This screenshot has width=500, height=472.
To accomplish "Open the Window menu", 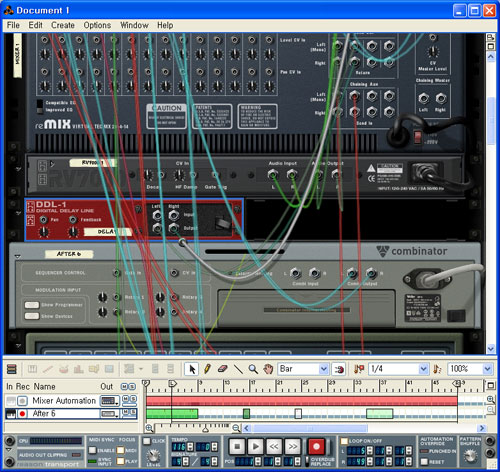I will pyautogui.click(x=134, y=25).
